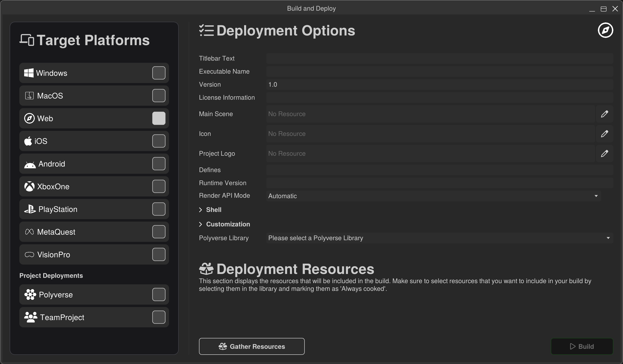The width and height of the screenshot is (623, 364).
Task: Click the Gather Resources button
Action: click(x=251, y=346)
